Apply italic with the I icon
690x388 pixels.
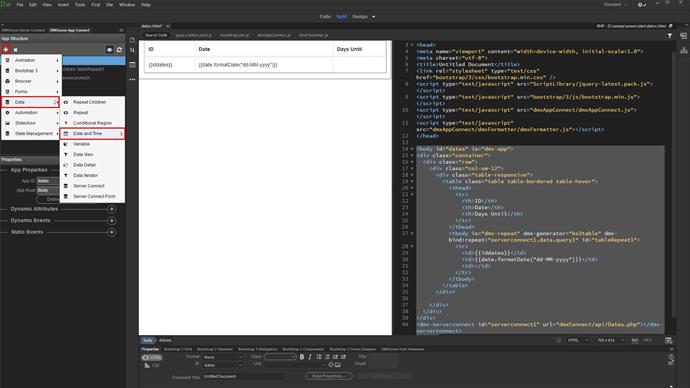(310, 357)
